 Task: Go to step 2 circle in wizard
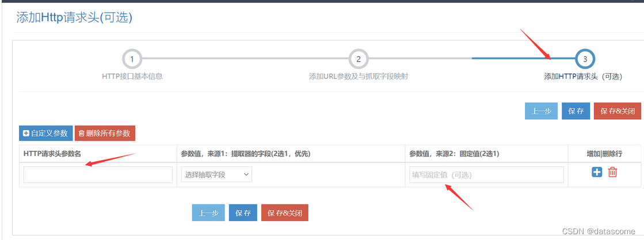[x=359, y=59]
